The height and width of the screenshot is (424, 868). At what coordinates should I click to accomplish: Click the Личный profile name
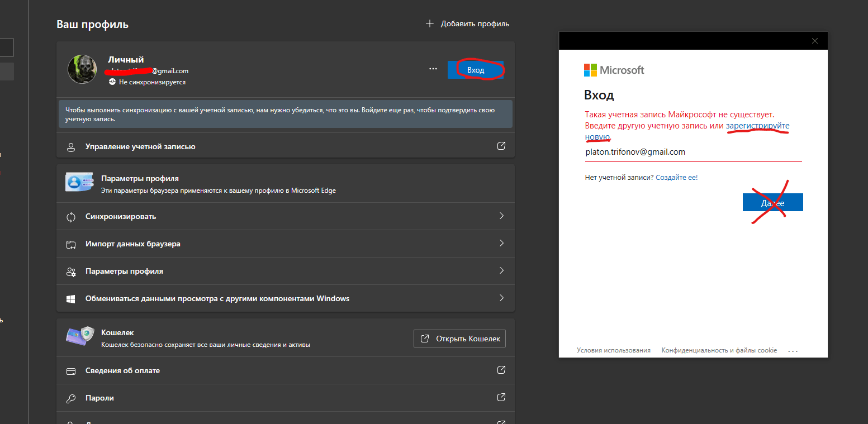point(126,59)
